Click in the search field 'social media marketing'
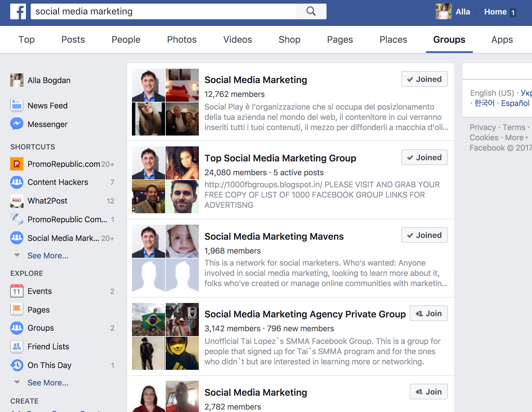Screen dimensions: 532x412 (163, 11)
